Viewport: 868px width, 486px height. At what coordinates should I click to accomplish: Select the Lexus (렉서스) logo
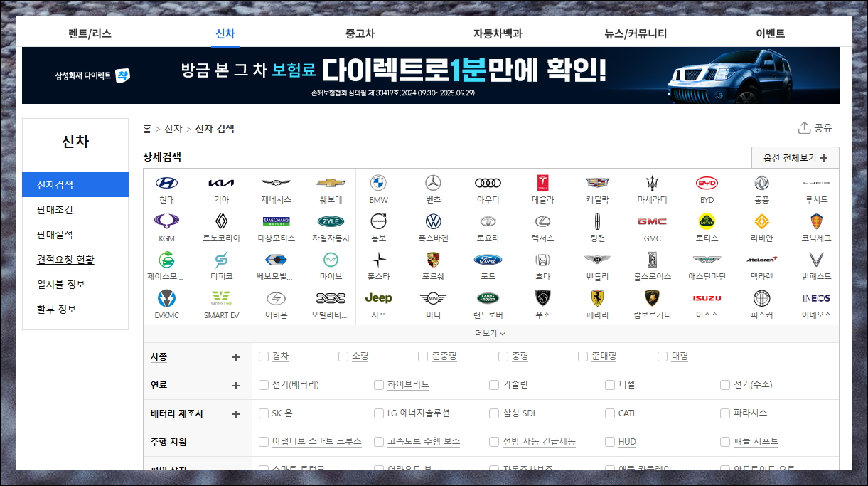coord(543,221)
